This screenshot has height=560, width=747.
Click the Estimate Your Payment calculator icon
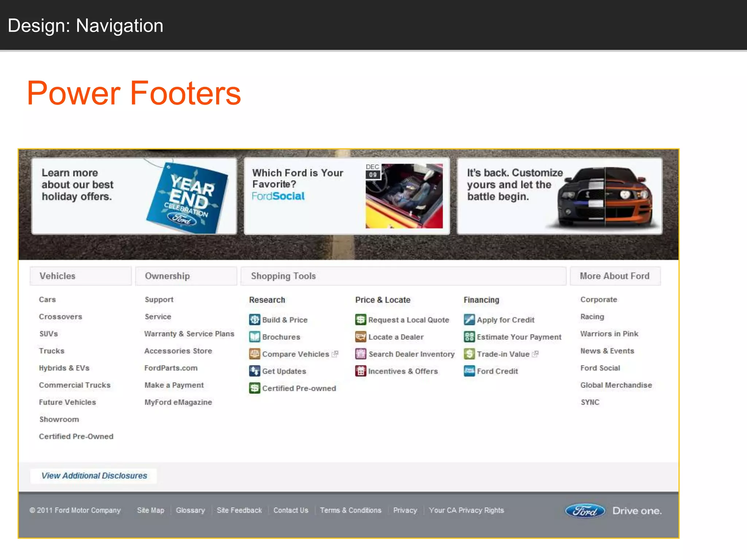click(x=469, y=337)
